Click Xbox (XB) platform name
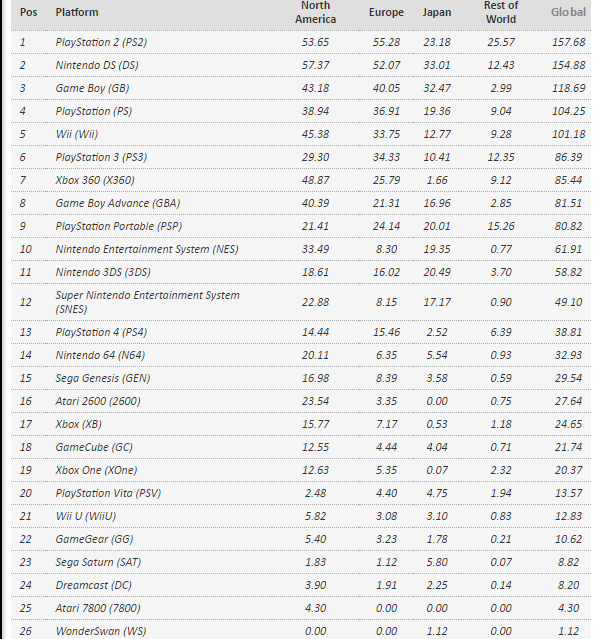The height and width of the screenshot is (639, 600). pos(79,424)
